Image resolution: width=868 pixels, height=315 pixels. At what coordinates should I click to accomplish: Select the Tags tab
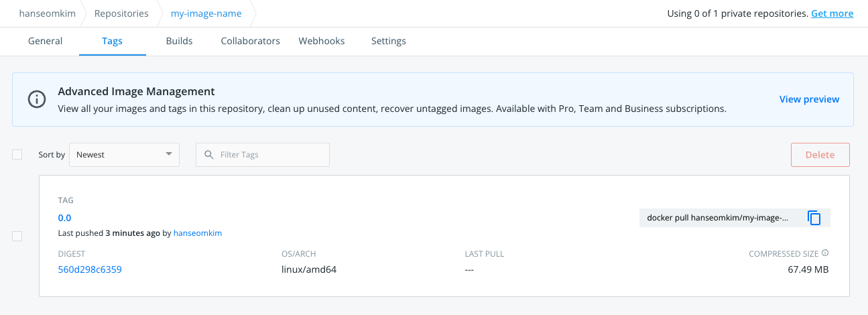pyautogui.click(x=113, y=41)
